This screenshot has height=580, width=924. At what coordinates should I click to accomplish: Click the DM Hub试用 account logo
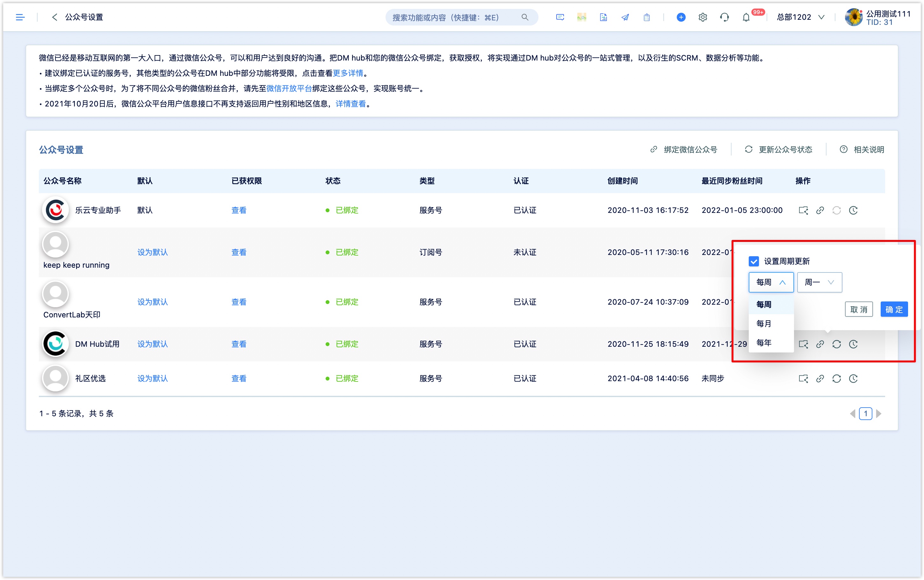pos(55,344)
